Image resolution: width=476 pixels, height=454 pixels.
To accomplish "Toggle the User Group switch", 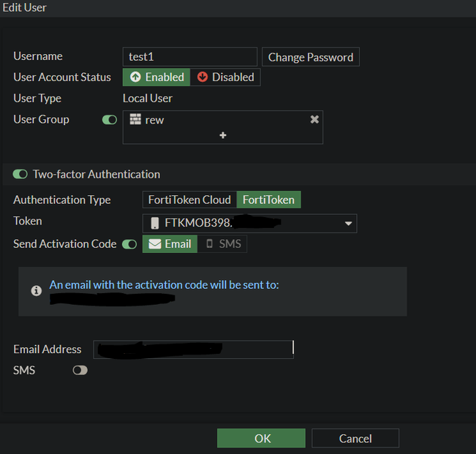I will [x=110, y=120].
